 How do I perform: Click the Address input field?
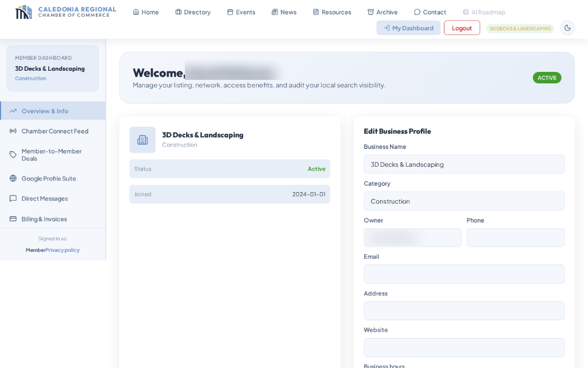(464, 310)
